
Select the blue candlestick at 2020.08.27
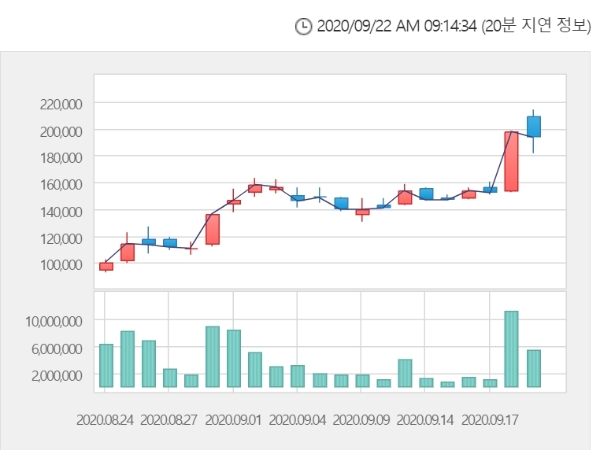coord(170,243)
